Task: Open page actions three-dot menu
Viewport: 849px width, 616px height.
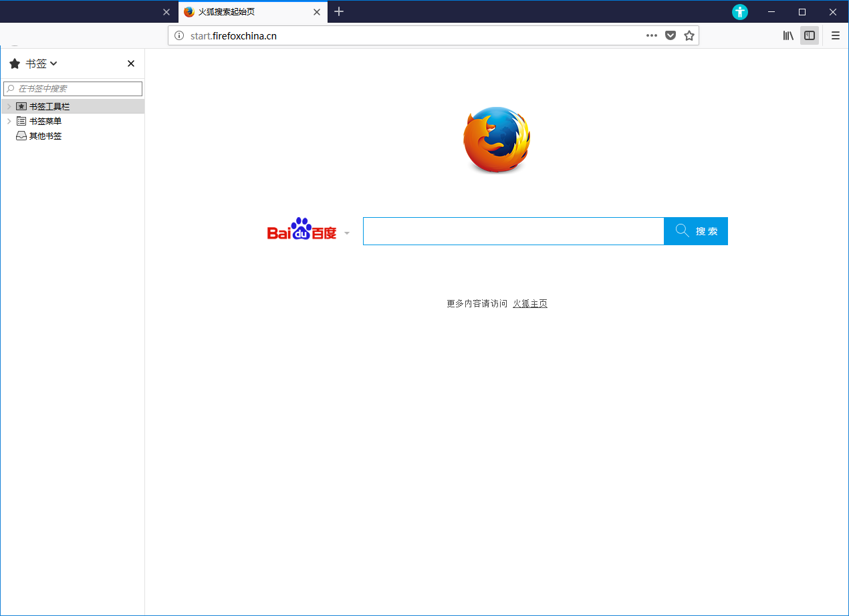Action: point(652,35)
